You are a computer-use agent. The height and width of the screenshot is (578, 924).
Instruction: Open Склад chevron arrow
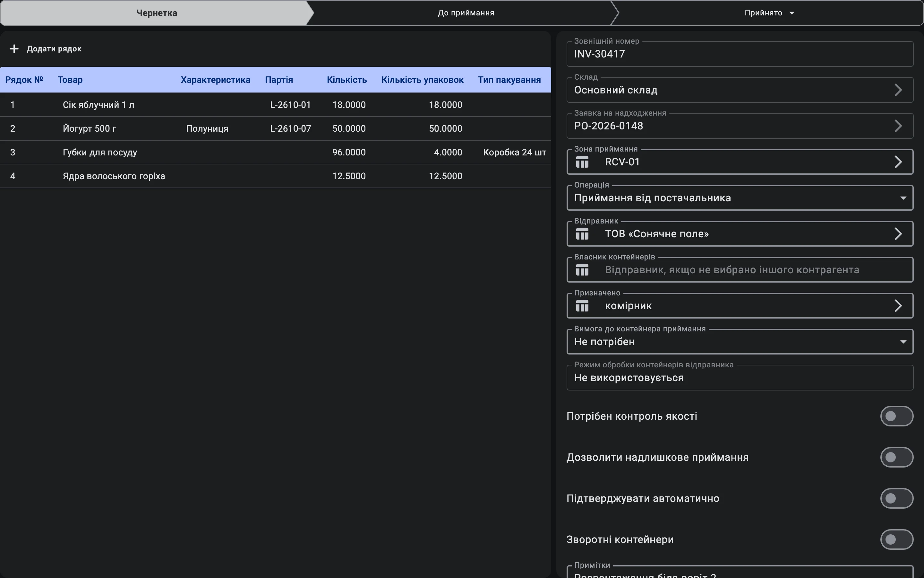(x=898, y=90)
